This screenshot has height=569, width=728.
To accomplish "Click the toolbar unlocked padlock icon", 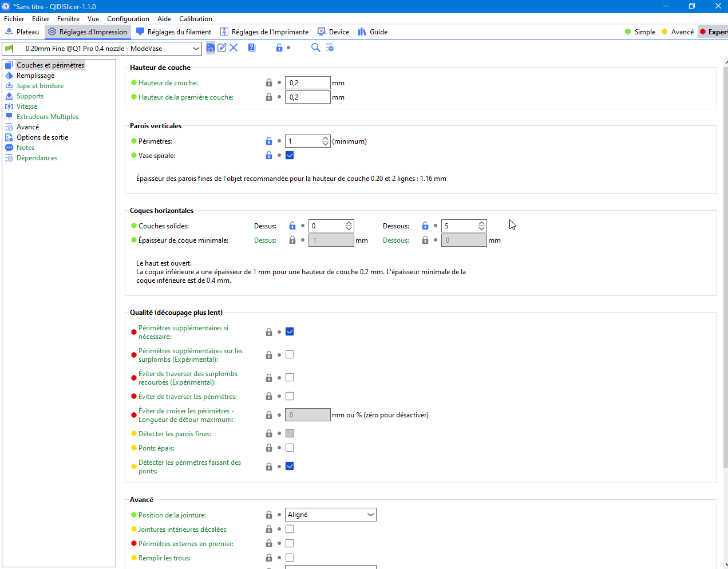I will click(x=279, y=48).
